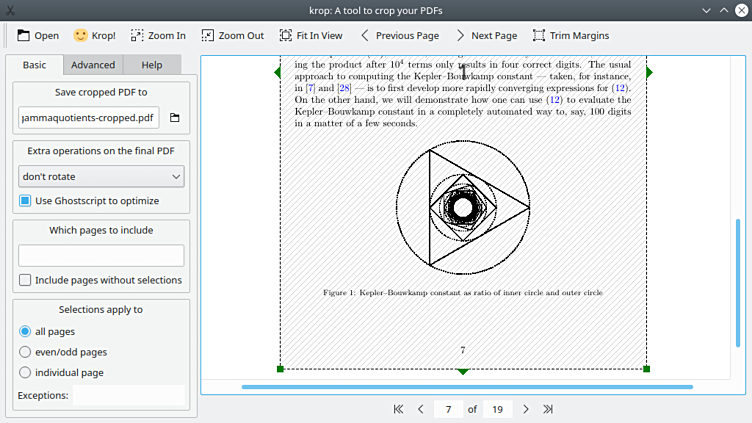This screenshot has height=423, width=752.
Task: Jump to the last page button
Action: click(548, 409)
